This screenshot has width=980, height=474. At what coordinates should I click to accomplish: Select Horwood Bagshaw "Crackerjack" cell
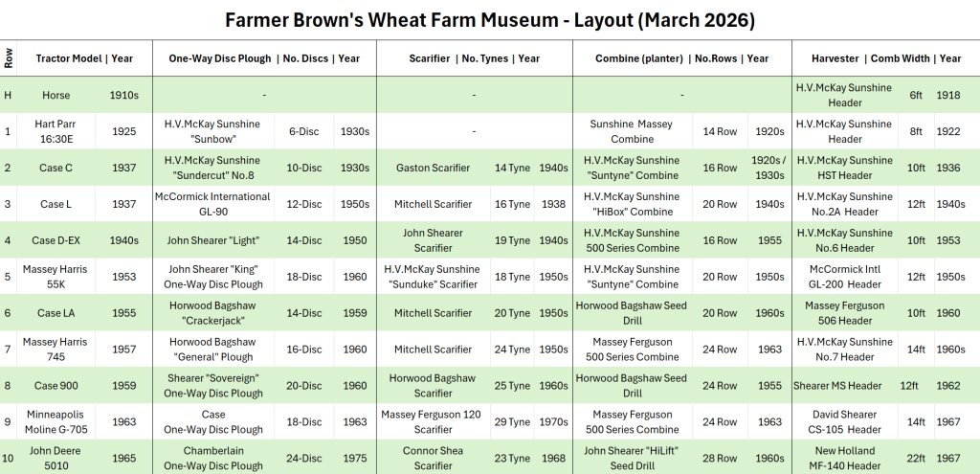(x=213, y=313)
